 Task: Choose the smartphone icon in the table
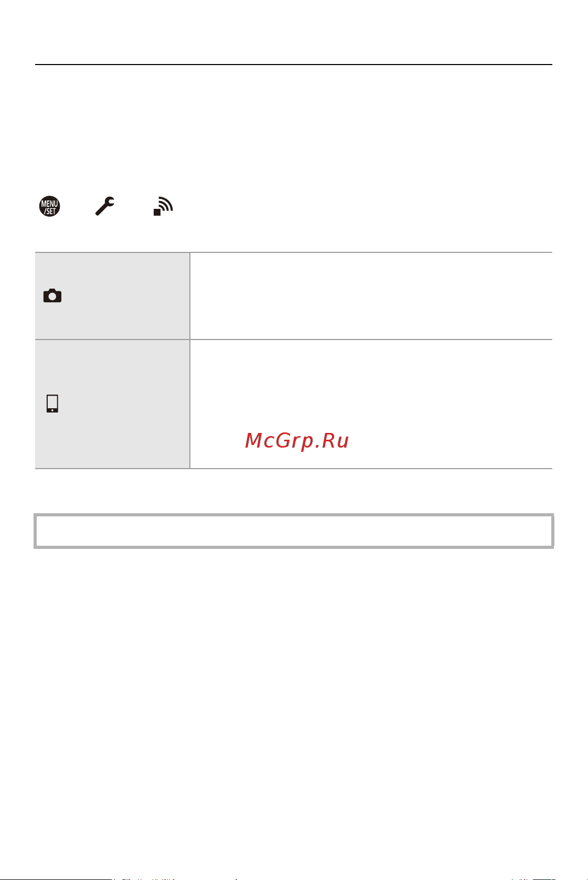coord(52,404)
